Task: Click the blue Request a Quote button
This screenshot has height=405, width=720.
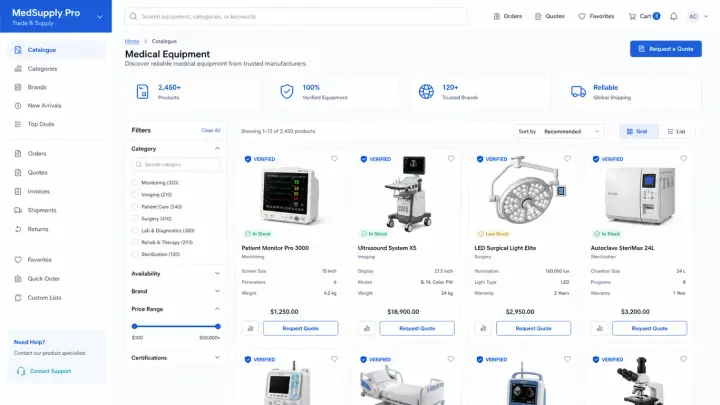Action: [x=665, y=49]
